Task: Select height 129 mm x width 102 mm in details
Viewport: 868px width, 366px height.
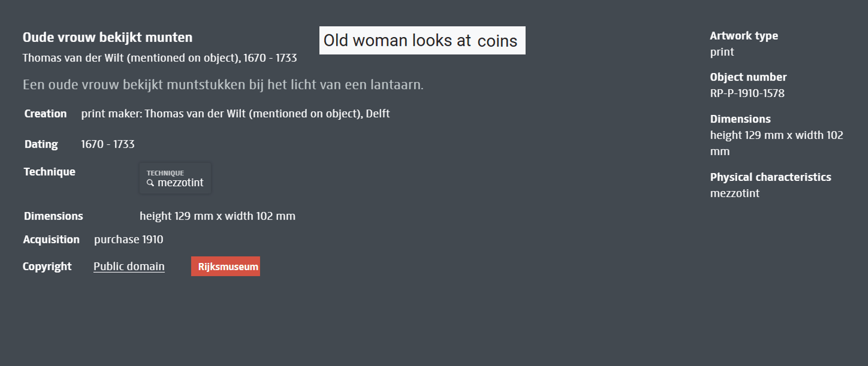Action: (x=217, y=216)
